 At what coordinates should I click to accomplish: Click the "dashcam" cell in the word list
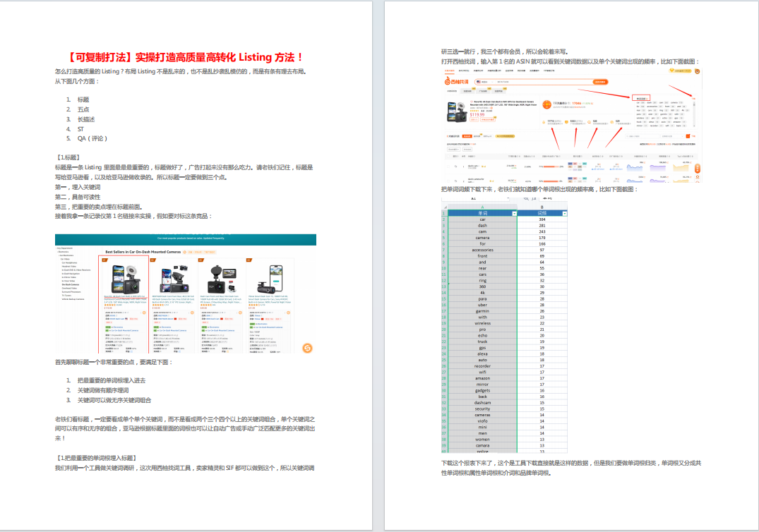(x=483, y=403)
